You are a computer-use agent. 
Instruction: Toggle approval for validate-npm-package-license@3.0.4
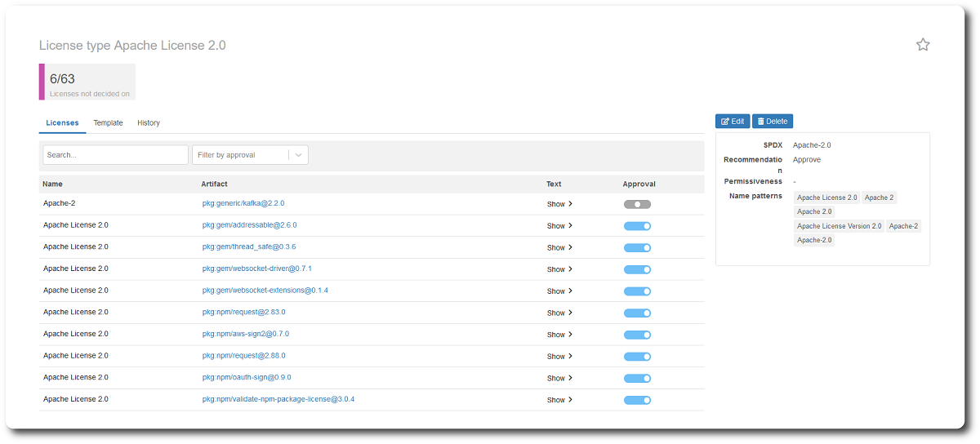point(637,400)
